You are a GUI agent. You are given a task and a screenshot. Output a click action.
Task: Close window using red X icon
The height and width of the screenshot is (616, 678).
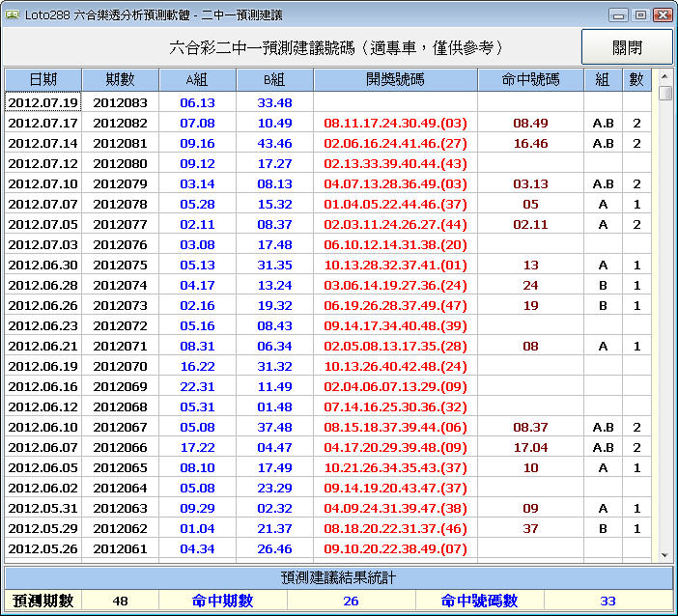pyautogui.click(x=662, y=14)
